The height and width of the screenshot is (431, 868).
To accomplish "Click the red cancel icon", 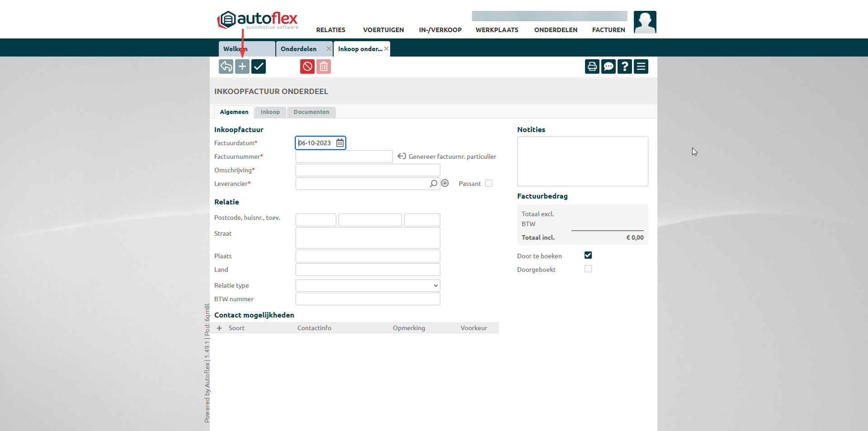I will pyautogui.click(x=307, y=66).
